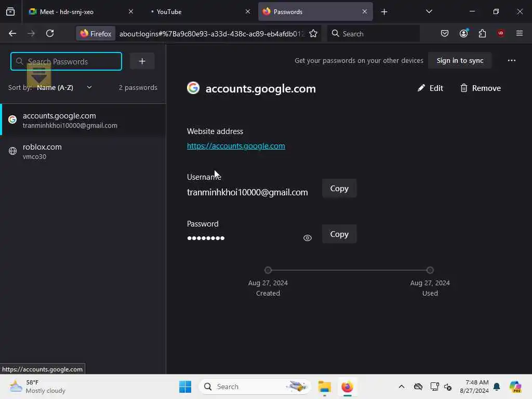532x399 pixels.
Task: Select the accounts.google.com entry in list
Action: point(83,120)
